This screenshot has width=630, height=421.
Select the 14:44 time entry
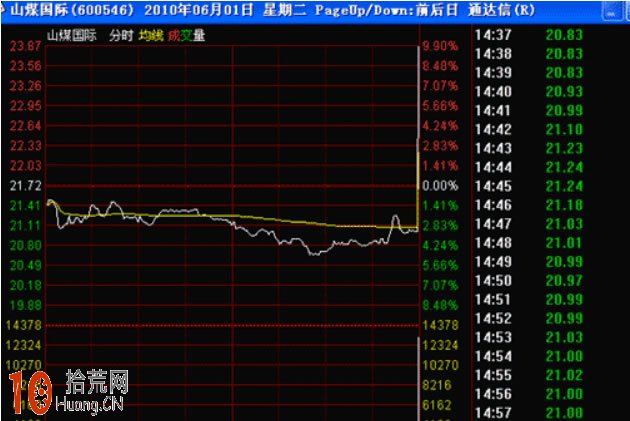click(x=493, y=167)
